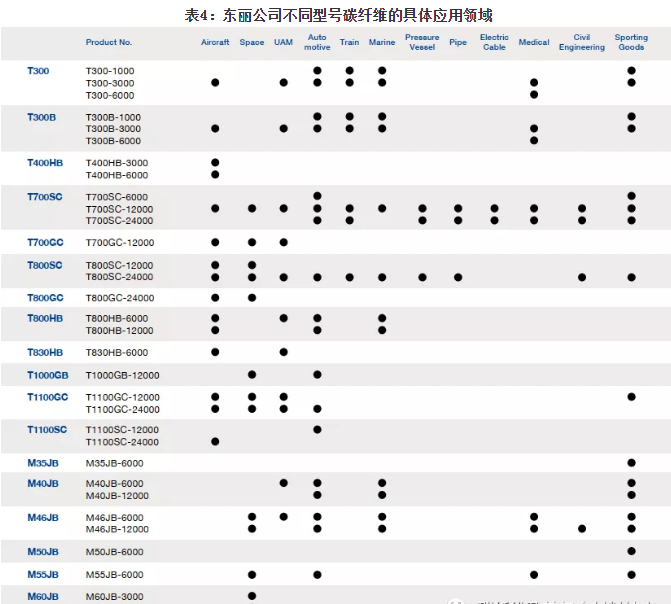Select the T1000GB series label
This screenshot has width=671, height=604.
click(48, 375)
